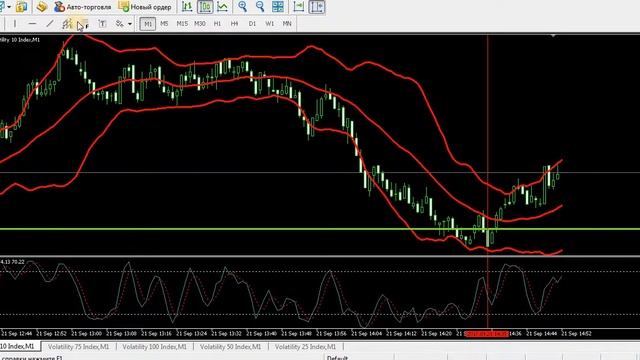Select the M15 timeframe
Viewport: 640px width, 360px height.
(182, 24)
